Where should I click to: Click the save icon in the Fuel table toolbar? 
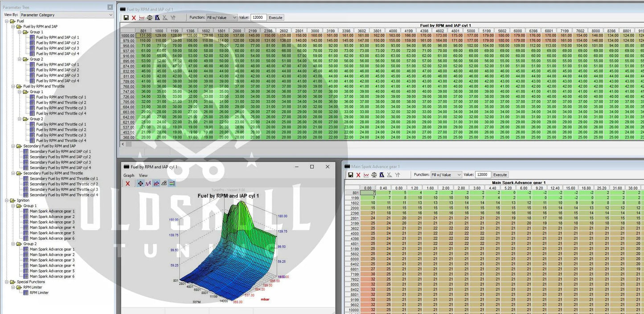coord(126,18)
